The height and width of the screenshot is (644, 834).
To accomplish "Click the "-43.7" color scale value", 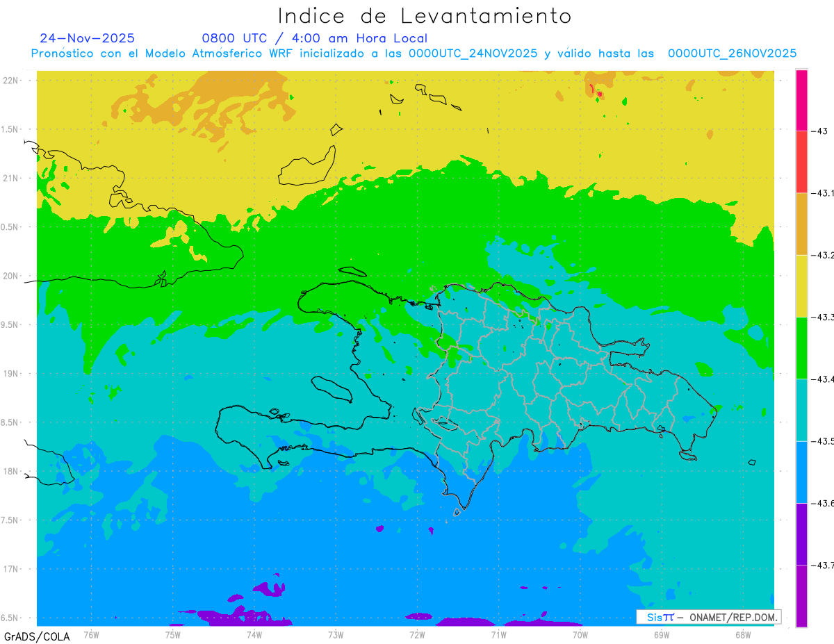I will click(x=822, y=565).
